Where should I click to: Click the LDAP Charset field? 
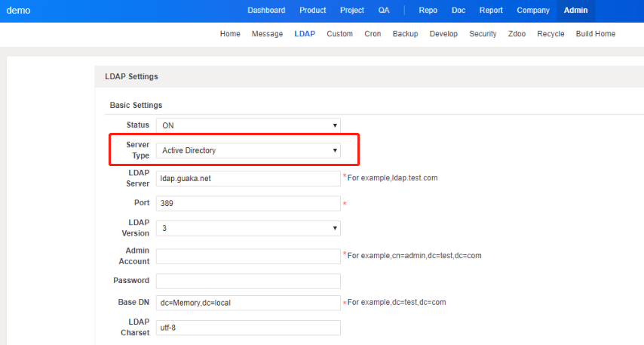(248, 328)
